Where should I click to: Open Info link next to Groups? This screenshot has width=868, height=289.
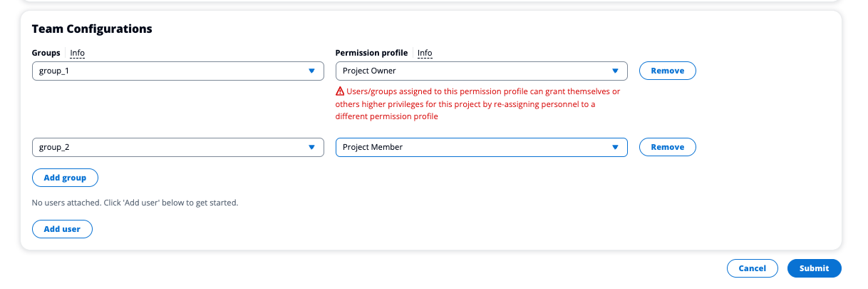tap(78, 53)
